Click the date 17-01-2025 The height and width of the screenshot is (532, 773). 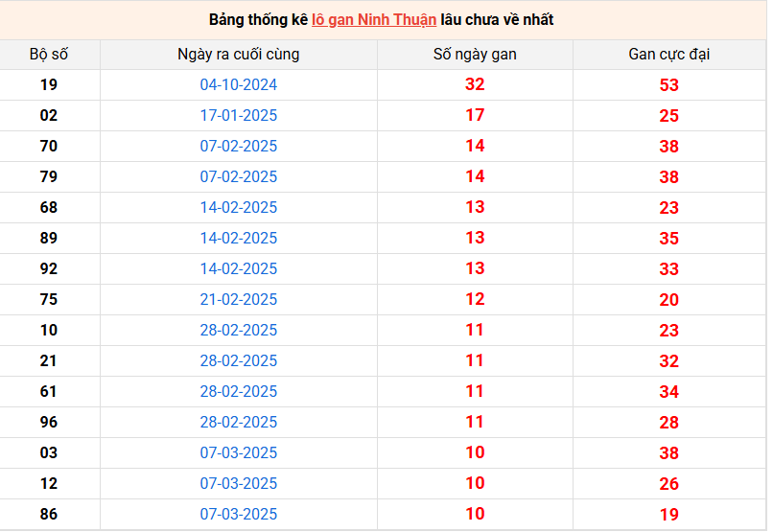[238, 116]
